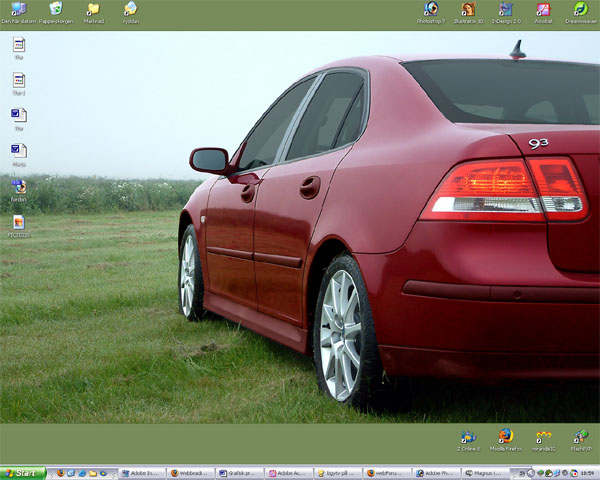This screenshot has width=600, height=480.
Task: Switch to the Adobe Ac... taskbar window
Action: click(x=290, y=473)
